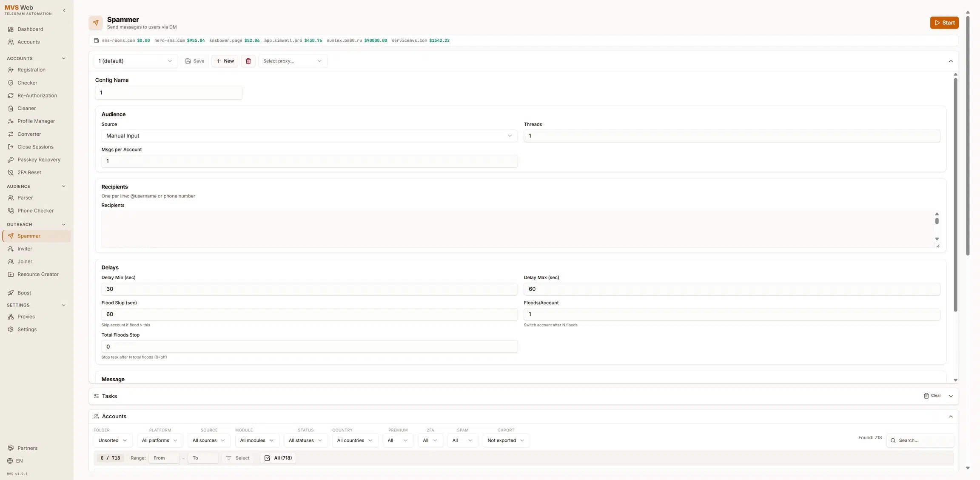Expand the Tasks panel chevron
This screenshot has height=480, width=980.
point(951,396)
